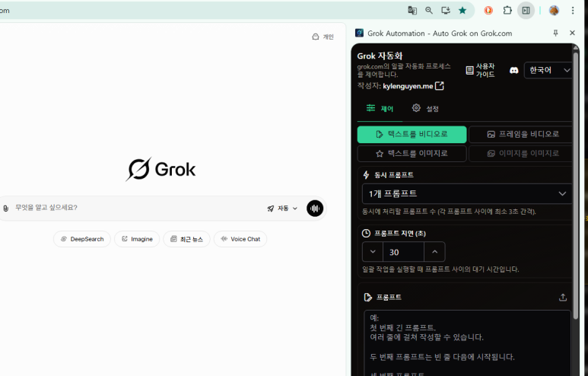Select the 텍스트를 비디오로 mode
This screenshot has height=376, width=588.
412,134
